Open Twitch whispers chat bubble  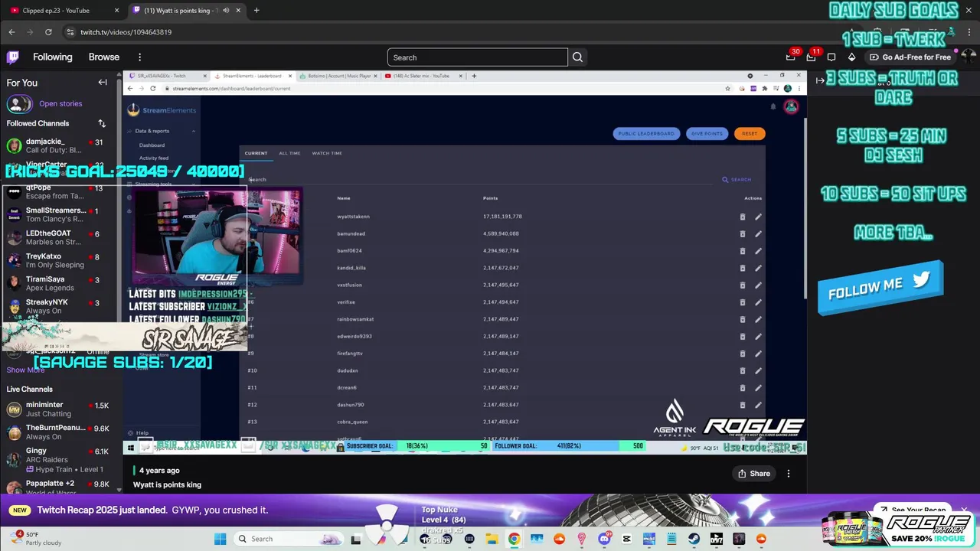tap(831, 57)
